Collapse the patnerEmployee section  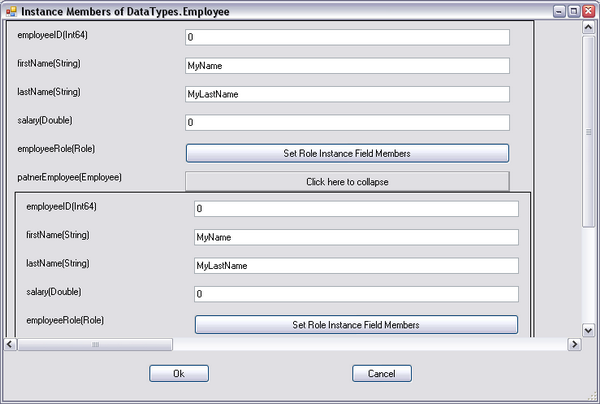click(347, 181)
